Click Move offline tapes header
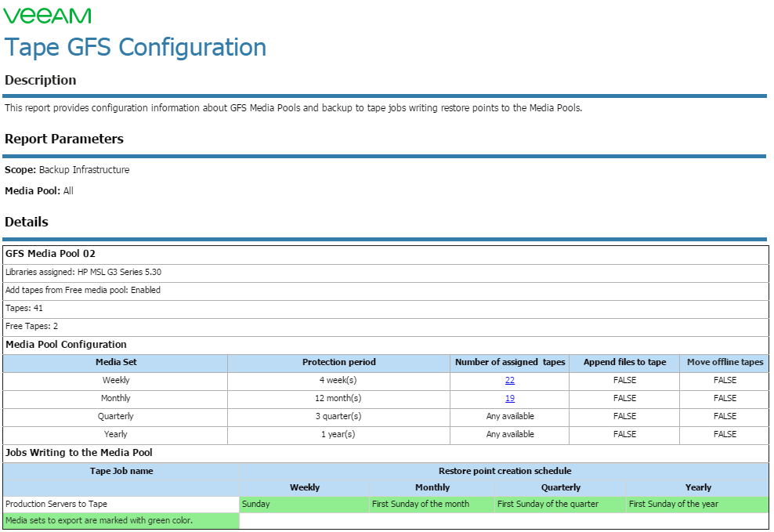Image resolution: width=774 pixels, height=532 pixels. [724, 364]
